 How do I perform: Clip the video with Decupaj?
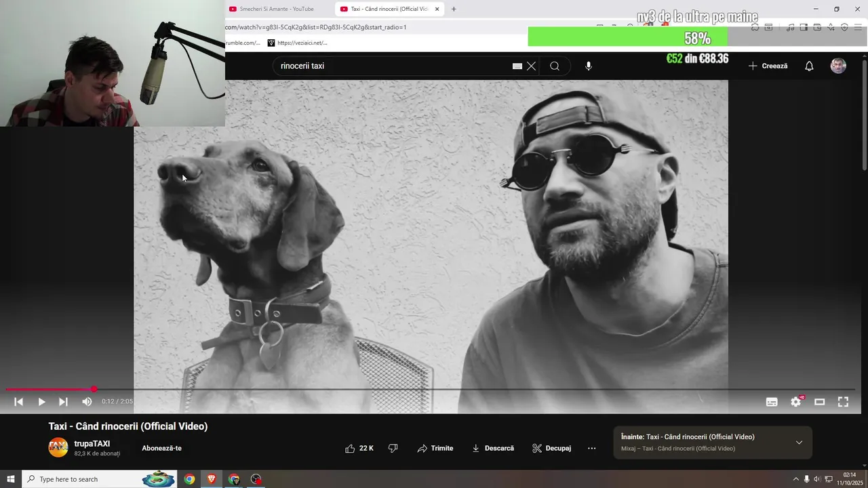tap(551, 448)
